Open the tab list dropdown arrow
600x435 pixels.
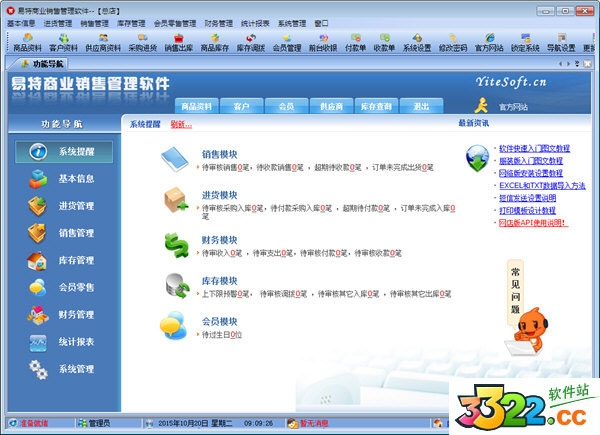click(577, 64)
